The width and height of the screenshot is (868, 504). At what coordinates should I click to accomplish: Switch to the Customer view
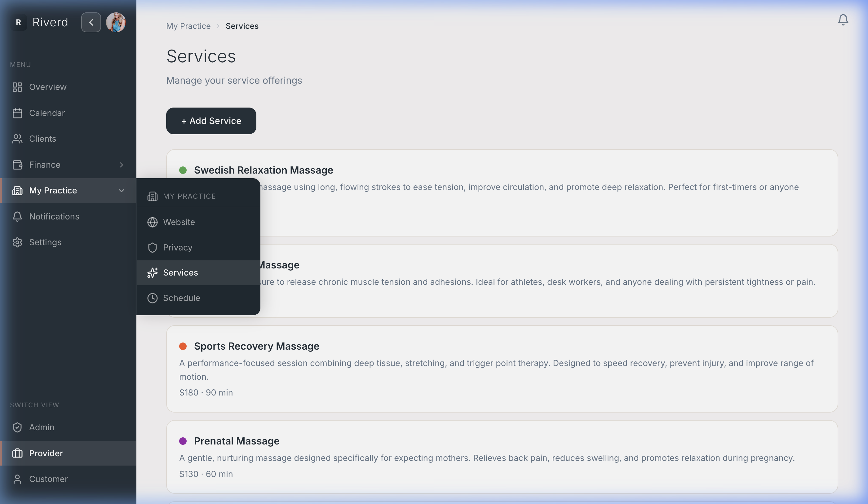(48, 479)
